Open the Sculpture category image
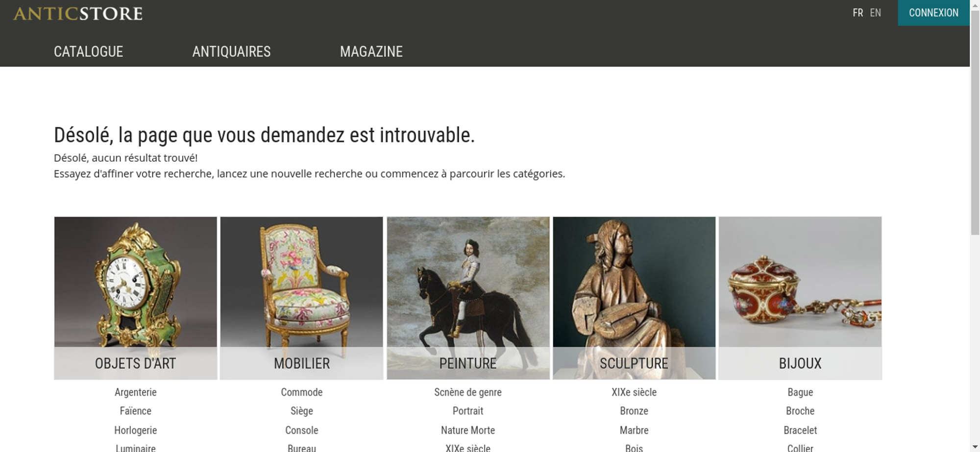980x452 pixels. pos(634,298)
